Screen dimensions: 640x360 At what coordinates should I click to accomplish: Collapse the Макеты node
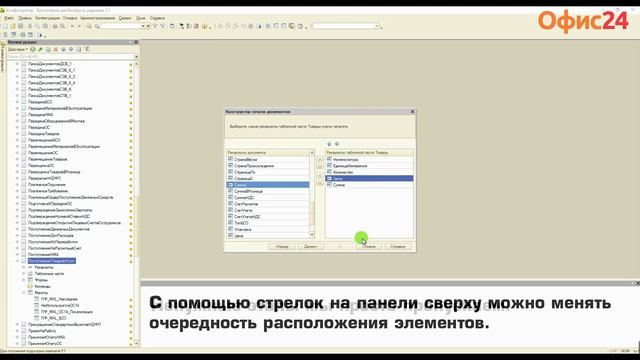pyautogui.click(x=24, y=293)
